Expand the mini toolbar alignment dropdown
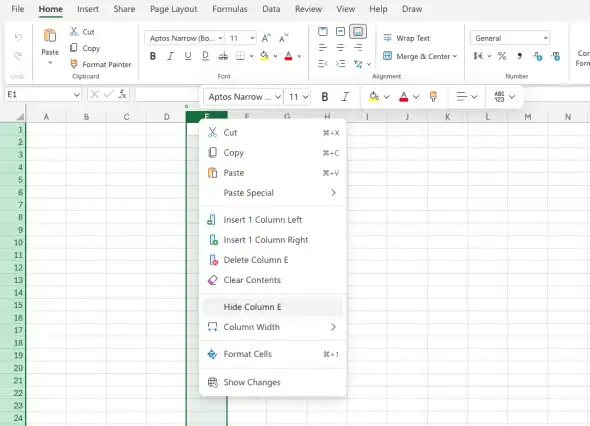The width and height of the screenshot is (590, 426). [474, 97]
